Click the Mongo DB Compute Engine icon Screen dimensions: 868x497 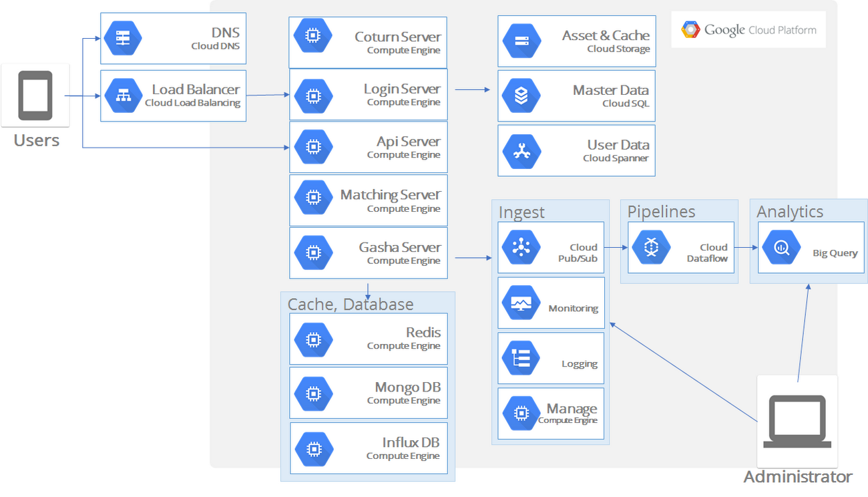(x=313, y=393)
